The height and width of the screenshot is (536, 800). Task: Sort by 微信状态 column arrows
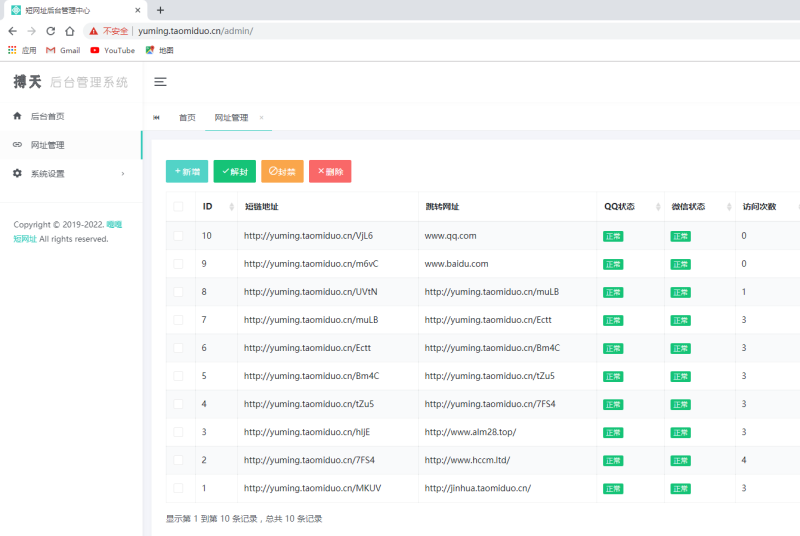click(x=729, y=207)
